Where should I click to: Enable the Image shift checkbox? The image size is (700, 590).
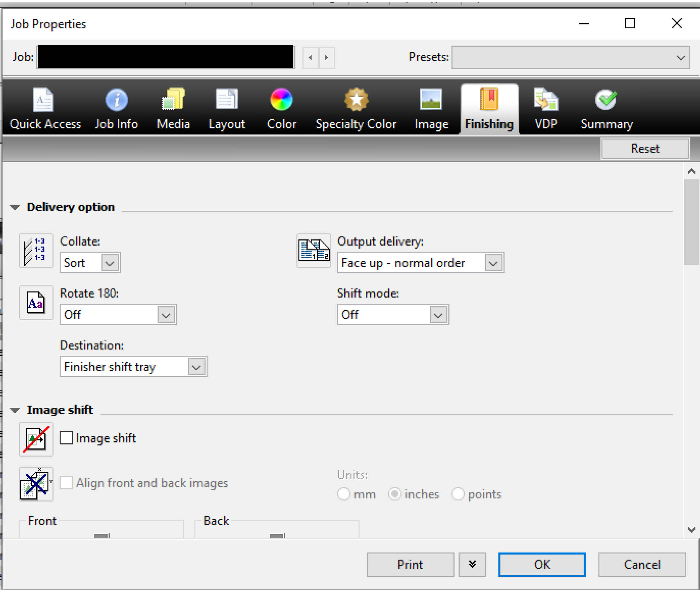(x=66, y=438)
